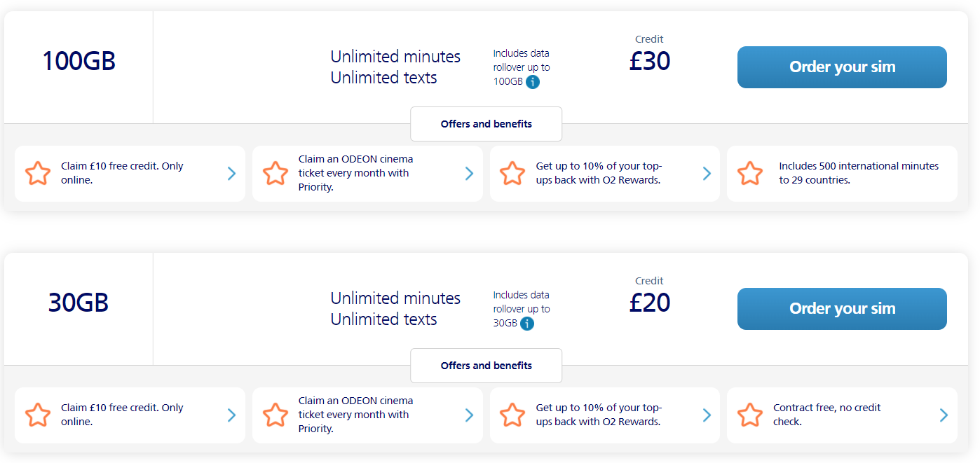Click star icon beside 500 international minutes
Image resolution: width=980 pixels, height=463 pixels.
750,174
